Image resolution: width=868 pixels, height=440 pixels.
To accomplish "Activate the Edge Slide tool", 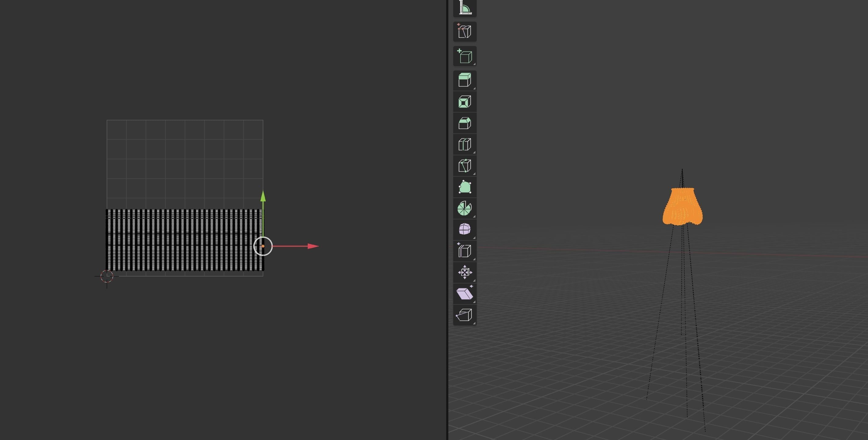I will tap(465, 251).
